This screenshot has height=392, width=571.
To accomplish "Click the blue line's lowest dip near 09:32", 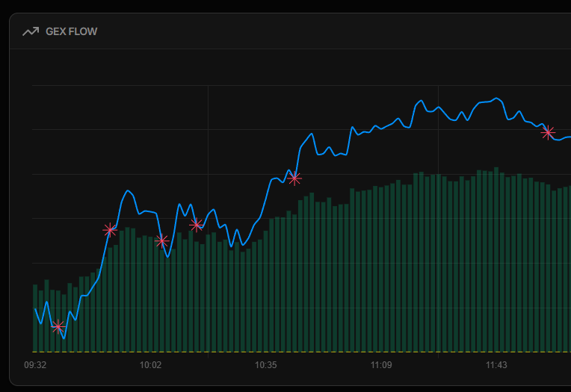I will tap(64, 338).
